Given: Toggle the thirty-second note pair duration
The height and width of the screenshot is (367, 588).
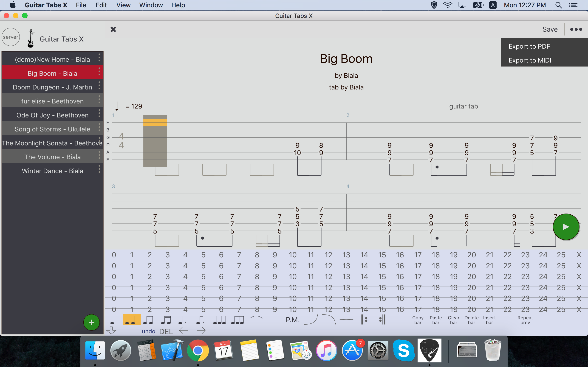Looking at the screenshot, I should 166,320.
